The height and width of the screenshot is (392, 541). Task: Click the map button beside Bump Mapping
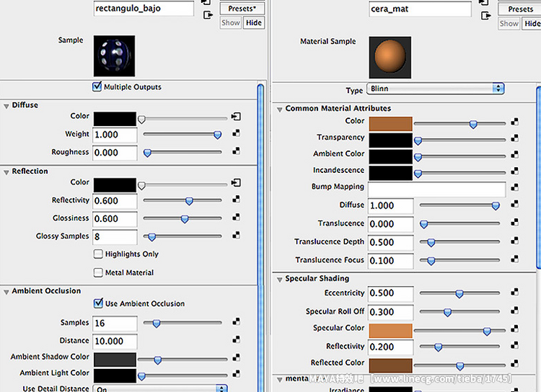point(514,187)
